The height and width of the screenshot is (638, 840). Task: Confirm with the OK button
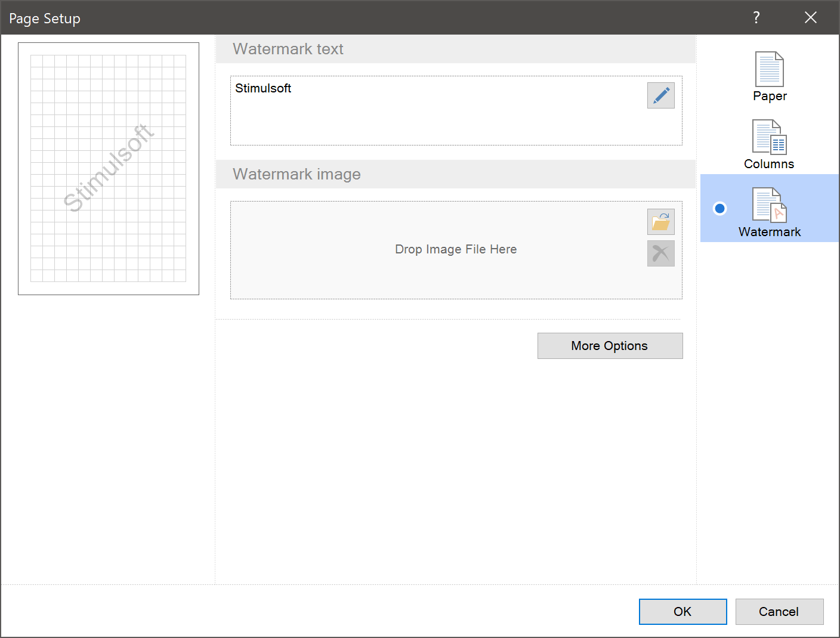[682, 612]
